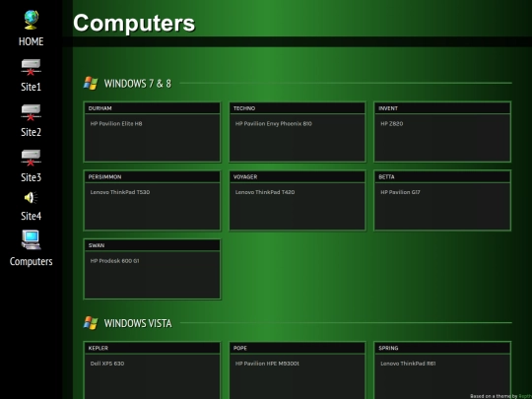
Task: Go to HOME link in sidebar
Action: 31,41
